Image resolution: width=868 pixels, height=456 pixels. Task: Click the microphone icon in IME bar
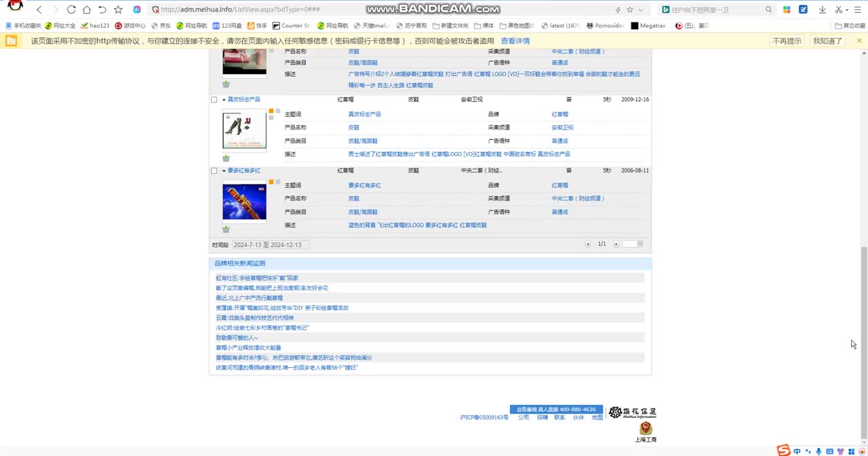pyautogui.click(x=818, y=451)
